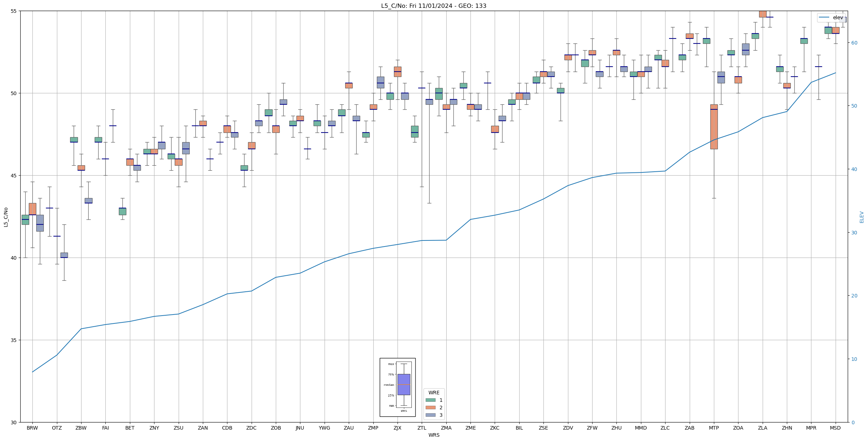Click the L5_C/No y-axis label

(x=6, y=217)
